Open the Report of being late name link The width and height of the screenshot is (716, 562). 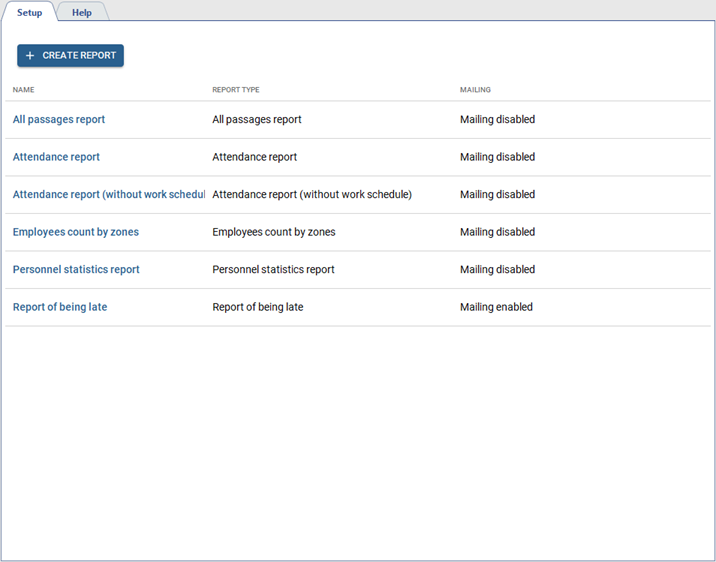click(60, 307)
